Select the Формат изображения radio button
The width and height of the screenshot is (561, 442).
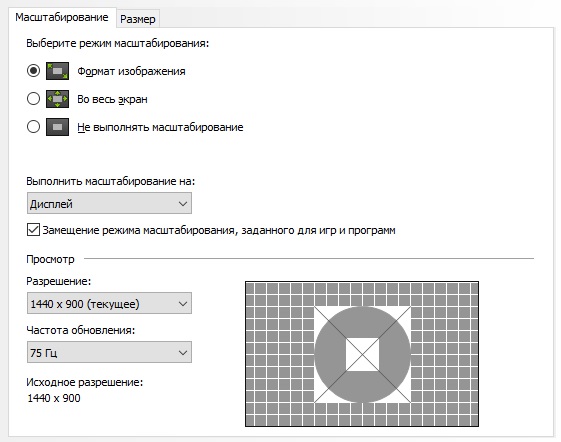(33, 71)
